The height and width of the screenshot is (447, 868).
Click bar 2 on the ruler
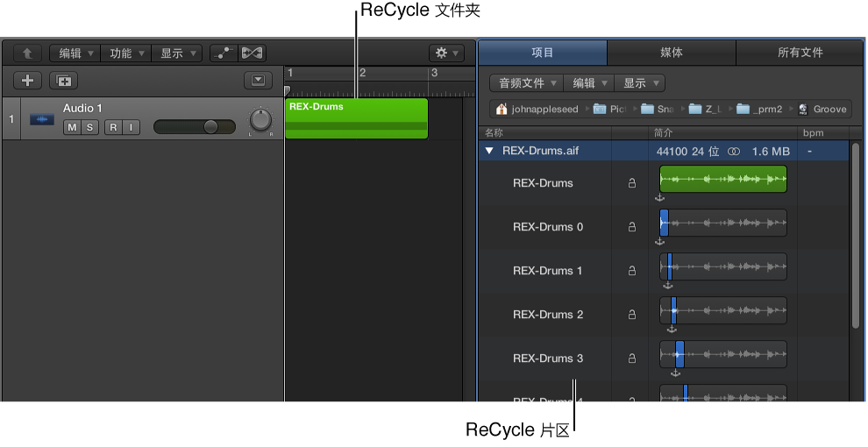point(363,73)
